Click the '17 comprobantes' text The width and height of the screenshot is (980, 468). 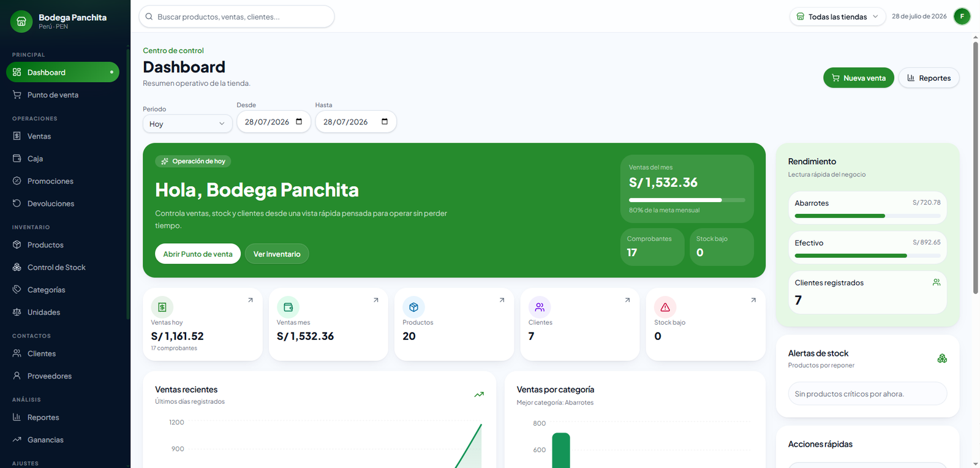(x=174, y=348)
